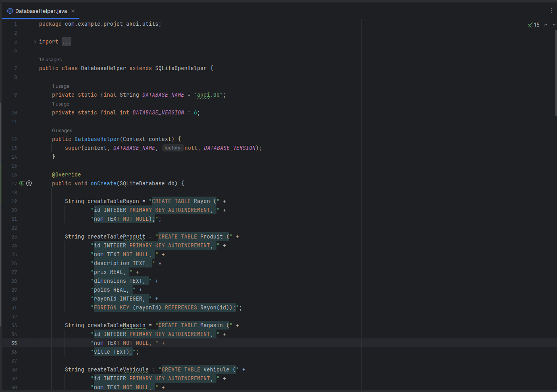This screenshot has width=557, height=392.
Task: Open the 1 usage hint above DATABASE_NAME
Action: pos(60,86)
